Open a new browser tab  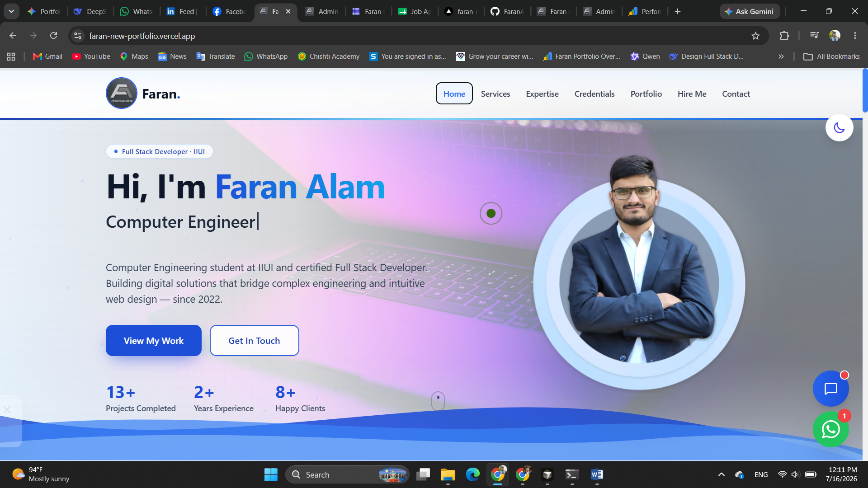pyautogui.click(x=678, y=11)
